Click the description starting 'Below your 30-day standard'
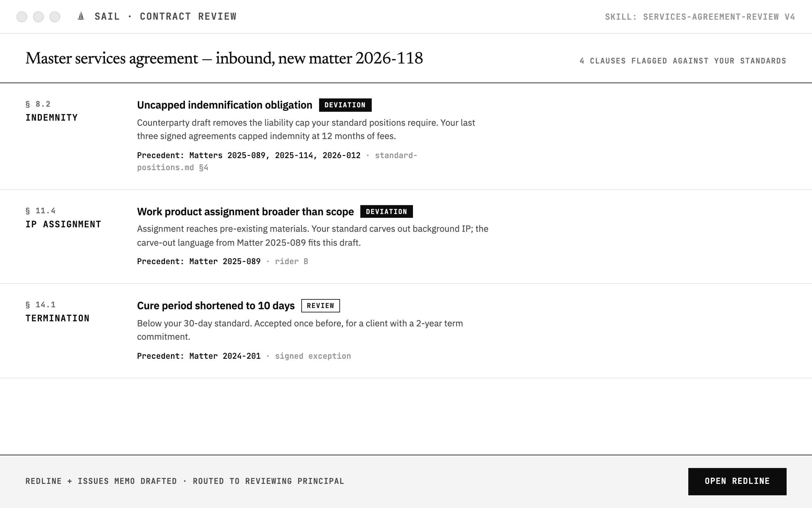812x508 pixels. pos(300,330)
